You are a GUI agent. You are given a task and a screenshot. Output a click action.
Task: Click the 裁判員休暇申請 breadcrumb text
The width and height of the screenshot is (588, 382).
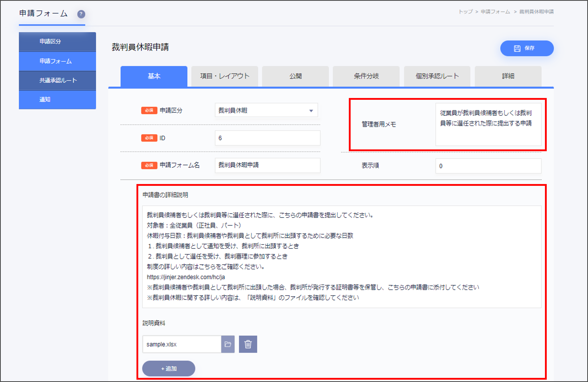point(536,12)
